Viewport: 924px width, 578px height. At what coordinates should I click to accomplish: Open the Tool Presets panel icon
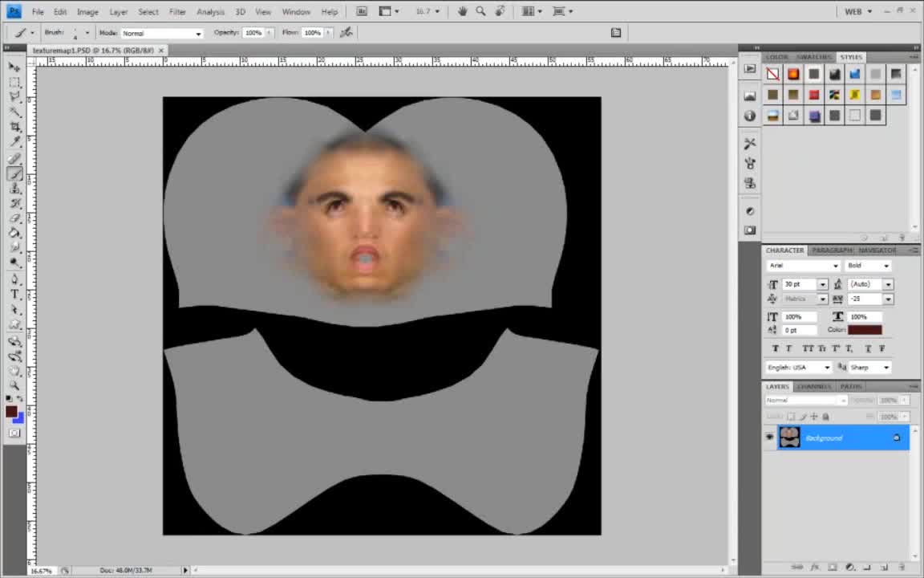tap(750, 144)
